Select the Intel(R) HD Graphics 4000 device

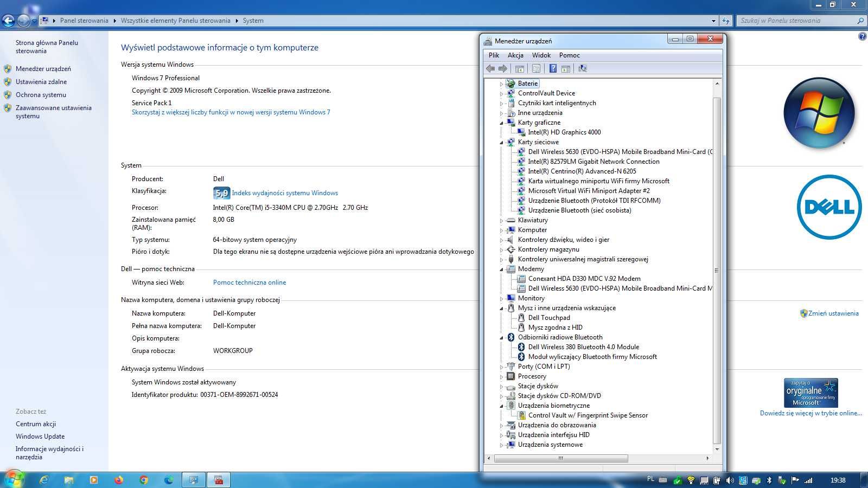[x=564, y=132]
